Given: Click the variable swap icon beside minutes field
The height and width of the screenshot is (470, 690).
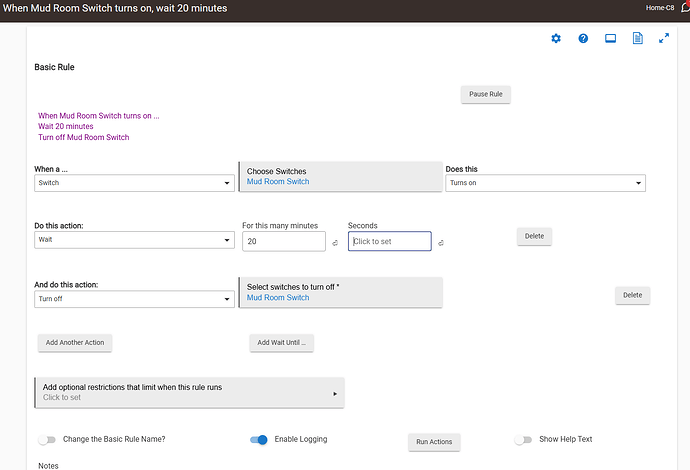Looking at the screenshot, I should 335,243.
